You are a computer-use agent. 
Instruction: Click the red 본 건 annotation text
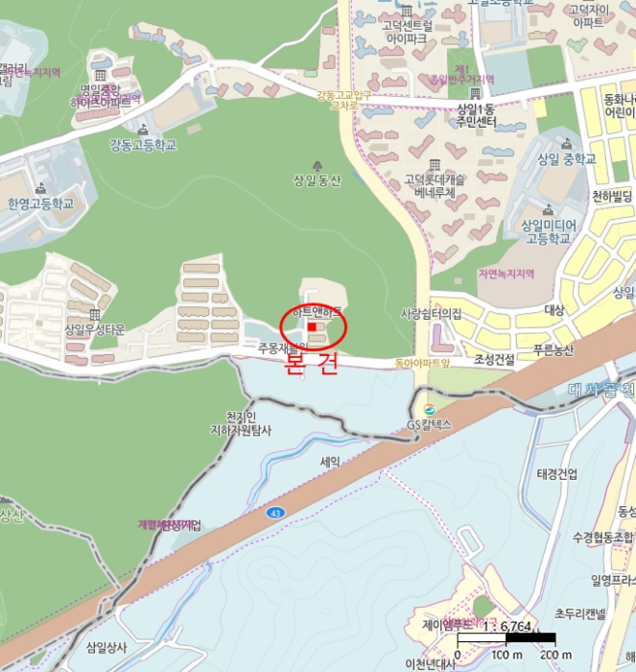pyautogui.click(x=311, y=364)
